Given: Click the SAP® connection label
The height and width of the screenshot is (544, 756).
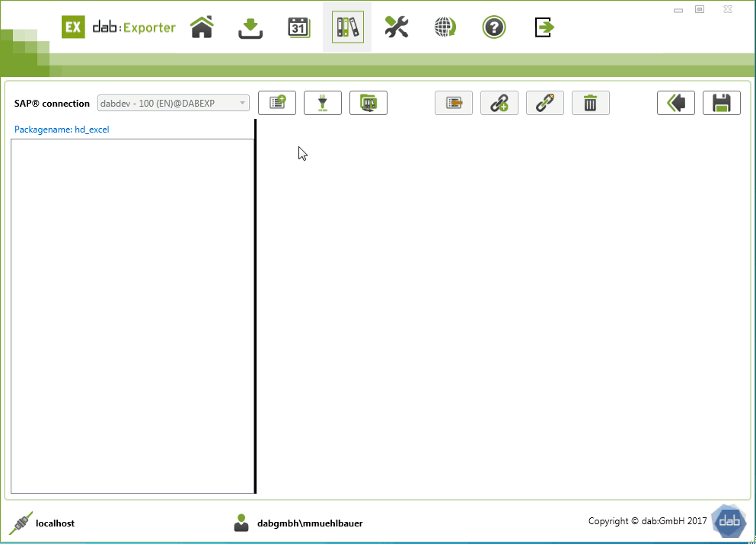Looking at the screenshot, I should pos(52,104).
